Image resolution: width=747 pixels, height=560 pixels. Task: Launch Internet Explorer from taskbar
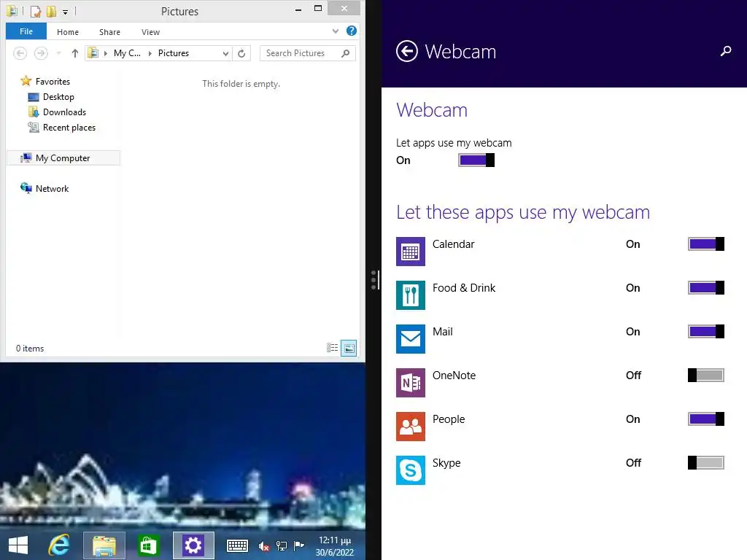click(59, 545)
